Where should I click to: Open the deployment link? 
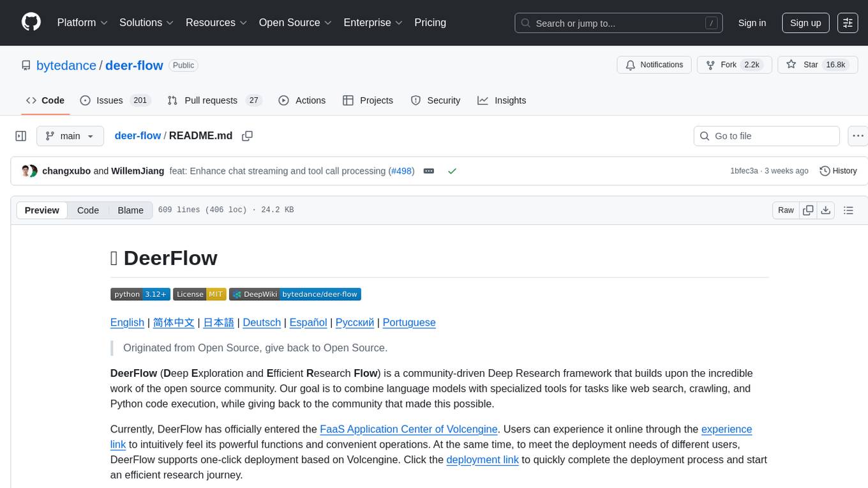pyautogui.click(x=483, y=460)
